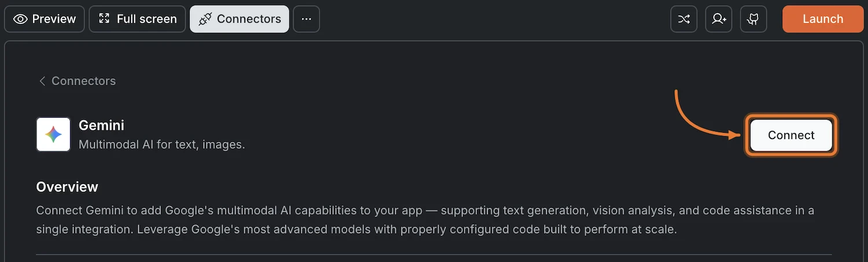Viewport: 868px width, 262px height.
Task: Click the expand arrows Full screen icon
Action: (x=104, y=19)
